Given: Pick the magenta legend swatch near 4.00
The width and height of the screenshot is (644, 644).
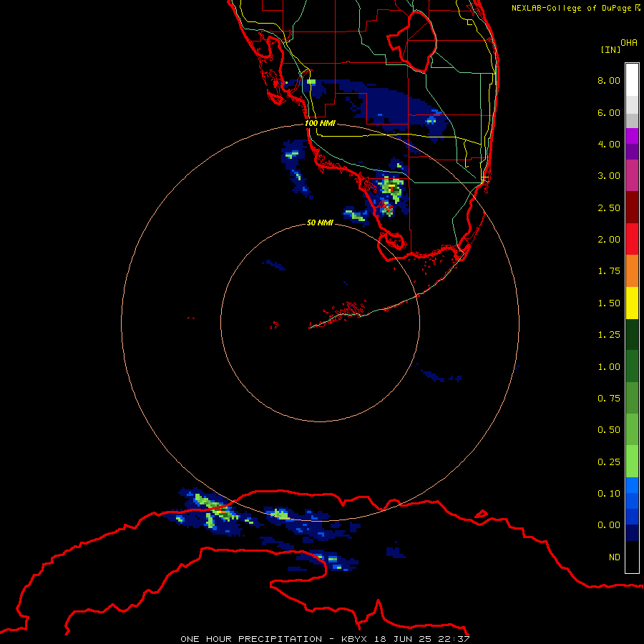Looking at the screenshot, I should (x=632, y=136).
